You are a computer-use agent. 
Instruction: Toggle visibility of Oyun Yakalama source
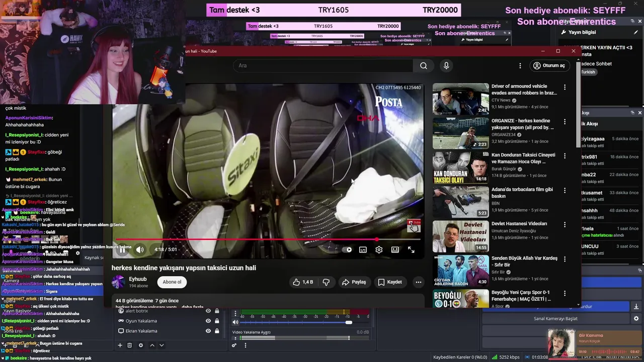pyautogui.click(x=208, y=321)
